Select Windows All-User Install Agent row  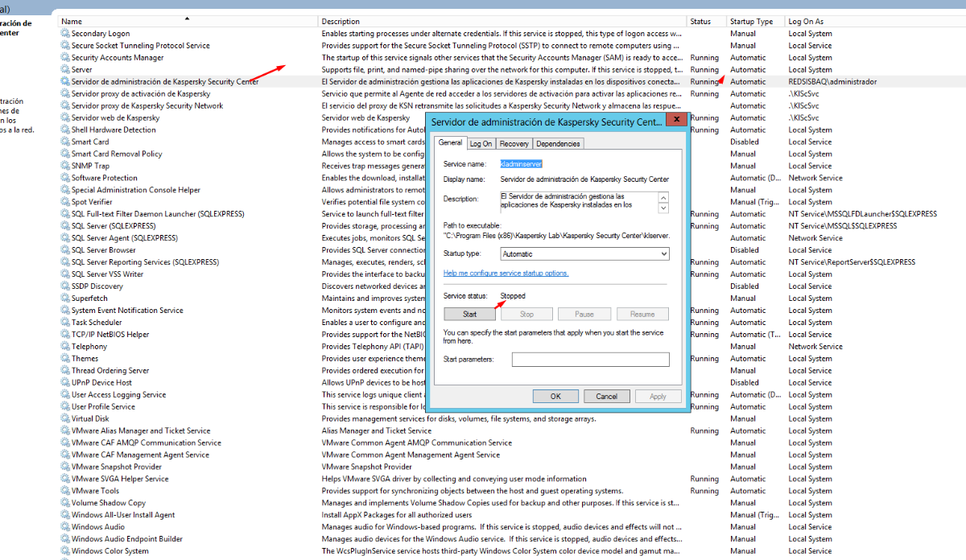pos(512,515)
